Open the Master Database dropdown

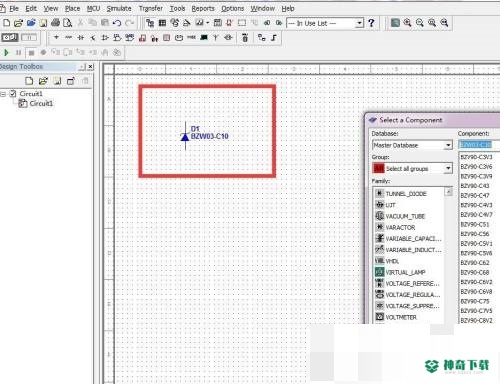click(x=448, y=145)
